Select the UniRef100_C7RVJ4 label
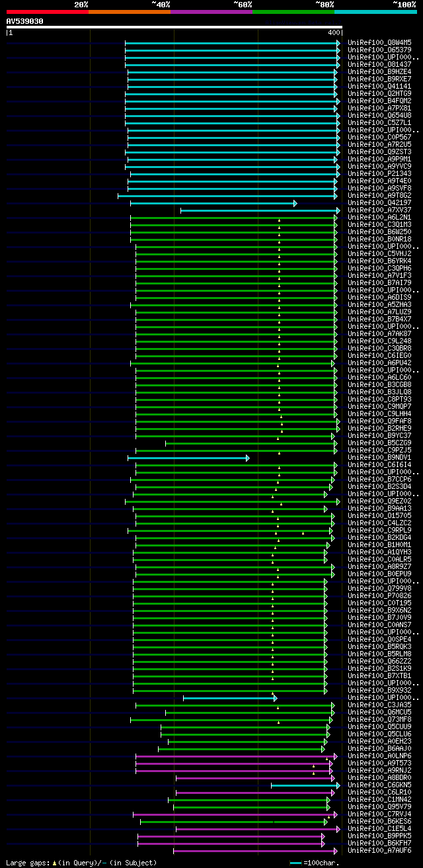This screenshot has width=423, height=868. click(x=379, y=814)
